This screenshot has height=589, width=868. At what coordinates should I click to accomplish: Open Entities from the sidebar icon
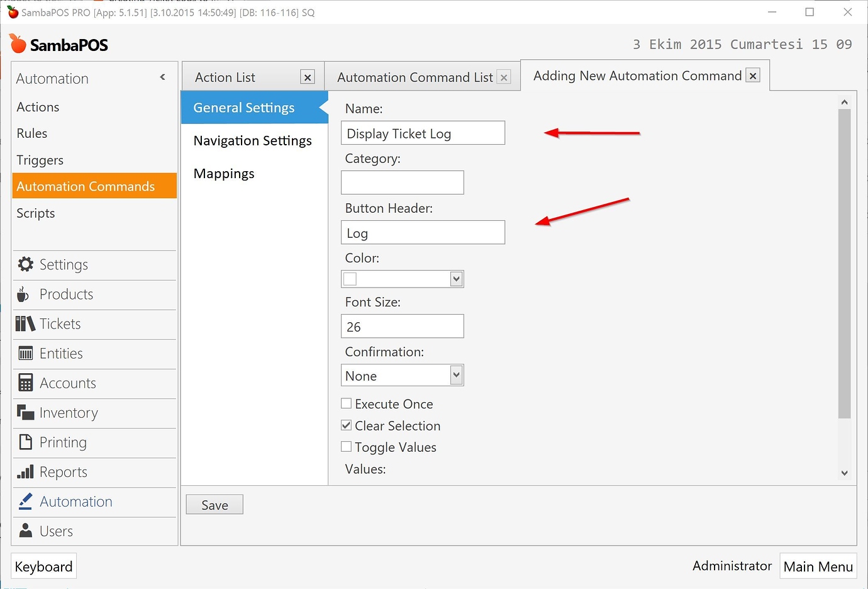pos(25,353)
